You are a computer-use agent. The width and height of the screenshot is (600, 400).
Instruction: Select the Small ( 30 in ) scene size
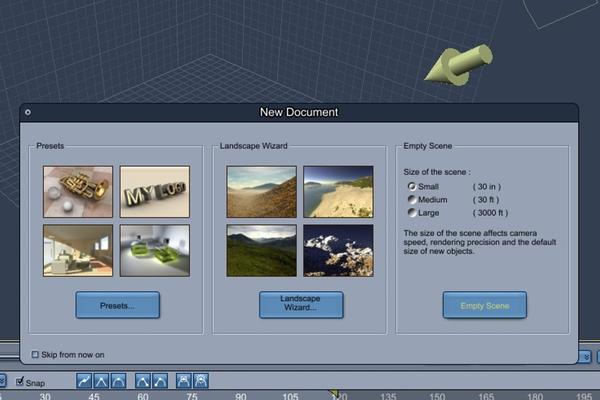click(412, 186)
